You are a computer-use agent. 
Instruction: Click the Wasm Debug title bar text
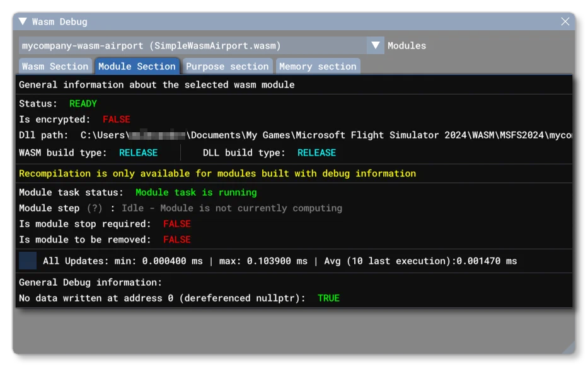[x=60, y=22]
